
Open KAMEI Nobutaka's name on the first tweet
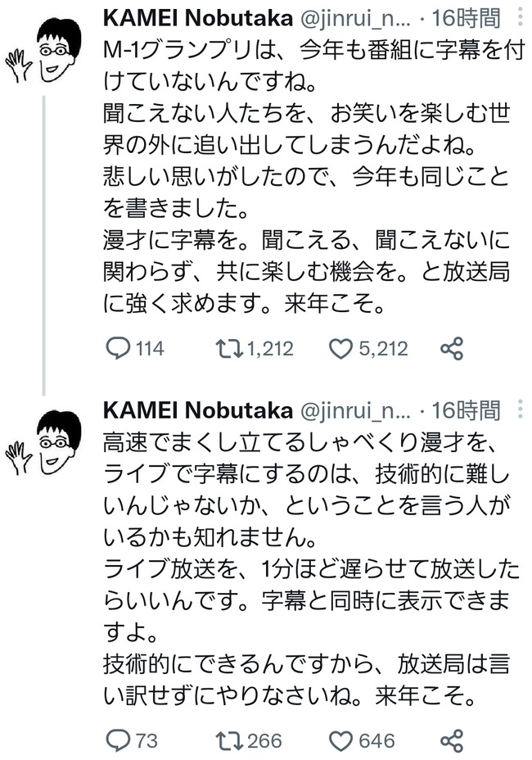tap(198, 18)
